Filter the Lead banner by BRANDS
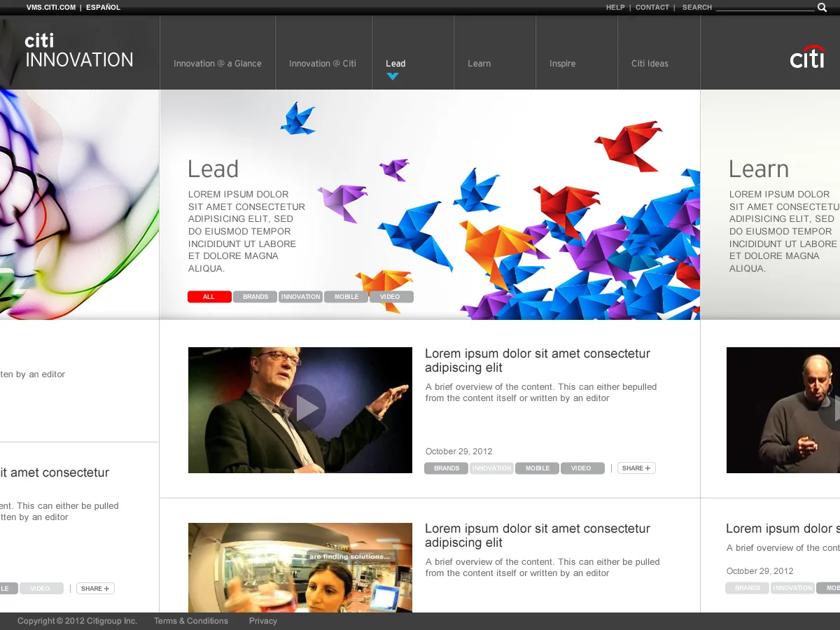The width and height of the screenshot is (840, 630). [255, 297]
